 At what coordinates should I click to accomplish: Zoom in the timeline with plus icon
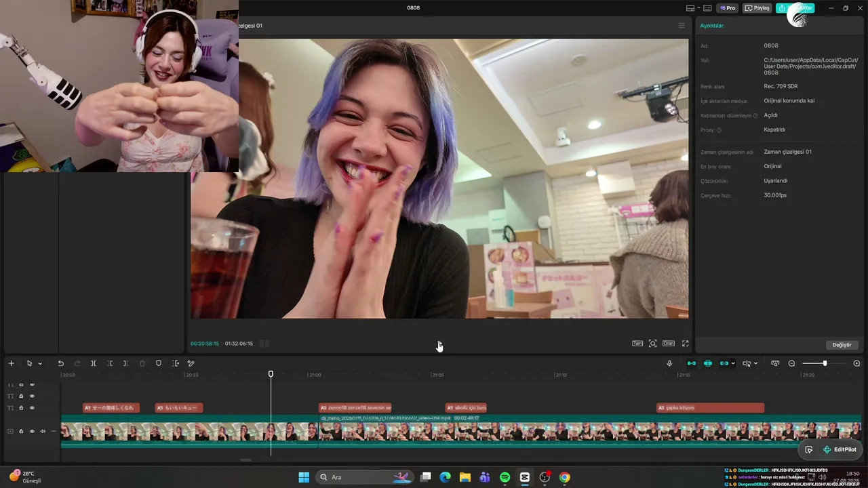(856, 363)
